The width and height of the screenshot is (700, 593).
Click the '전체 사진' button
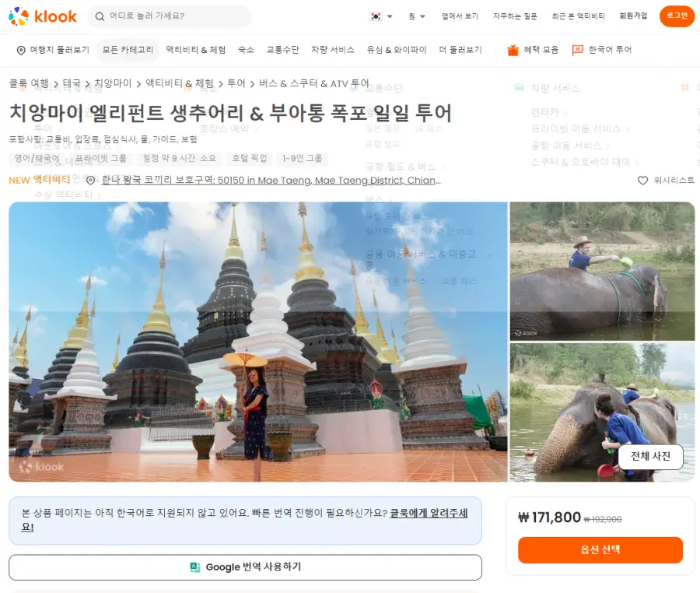point(650,456)
